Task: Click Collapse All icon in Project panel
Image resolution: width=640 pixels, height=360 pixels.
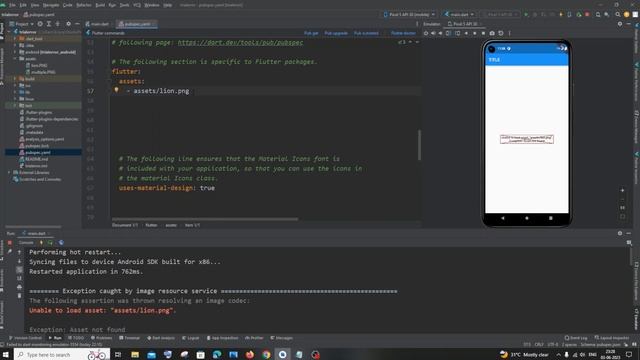Action: [58, 24]
